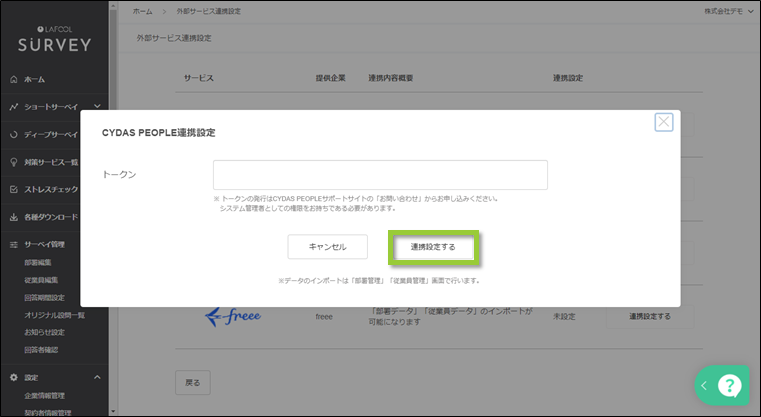Click the 戻る button

pos(193,382)
